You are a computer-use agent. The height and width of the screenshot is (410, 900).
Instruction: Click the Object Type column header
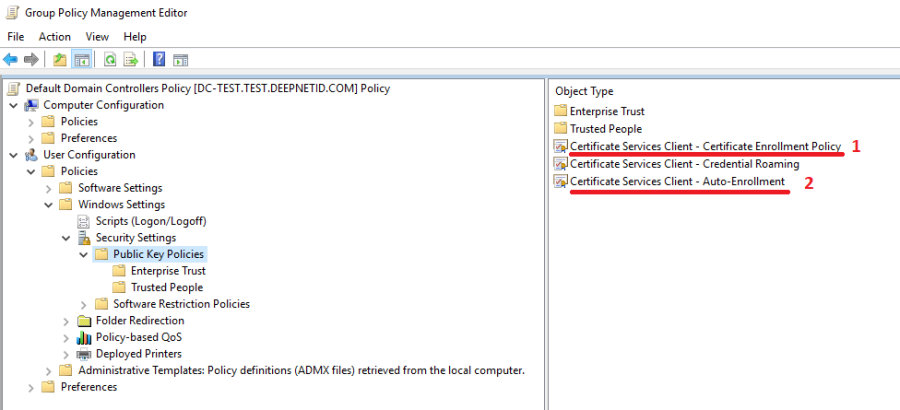pyautogui.click(x=585, y=91)
